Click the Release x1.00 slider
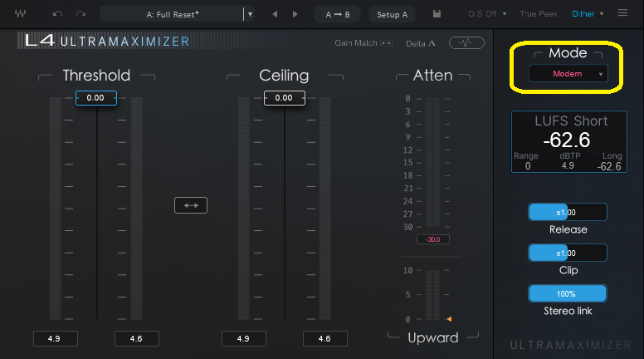644x359 pixels. pyautogui.click(x=568, y=212)
